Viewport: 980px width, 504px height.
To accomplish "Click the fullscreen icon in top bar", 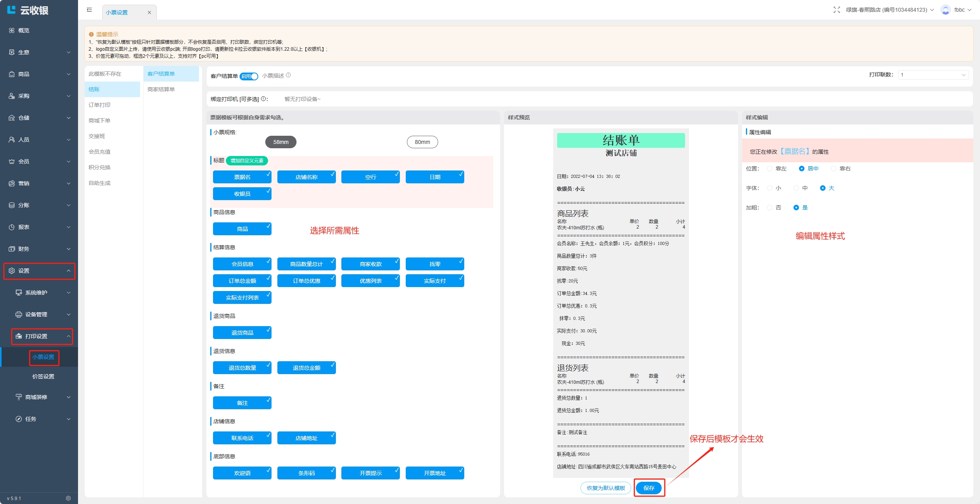I will tap(836, 10).
